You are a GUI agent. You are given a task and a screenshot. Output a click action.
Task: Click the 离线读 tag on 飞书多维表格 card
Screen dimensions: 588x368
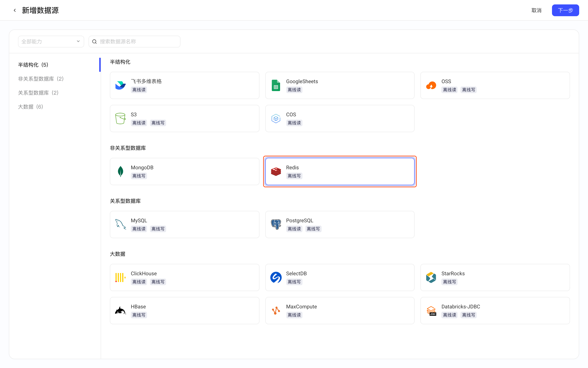click(139, 90)
